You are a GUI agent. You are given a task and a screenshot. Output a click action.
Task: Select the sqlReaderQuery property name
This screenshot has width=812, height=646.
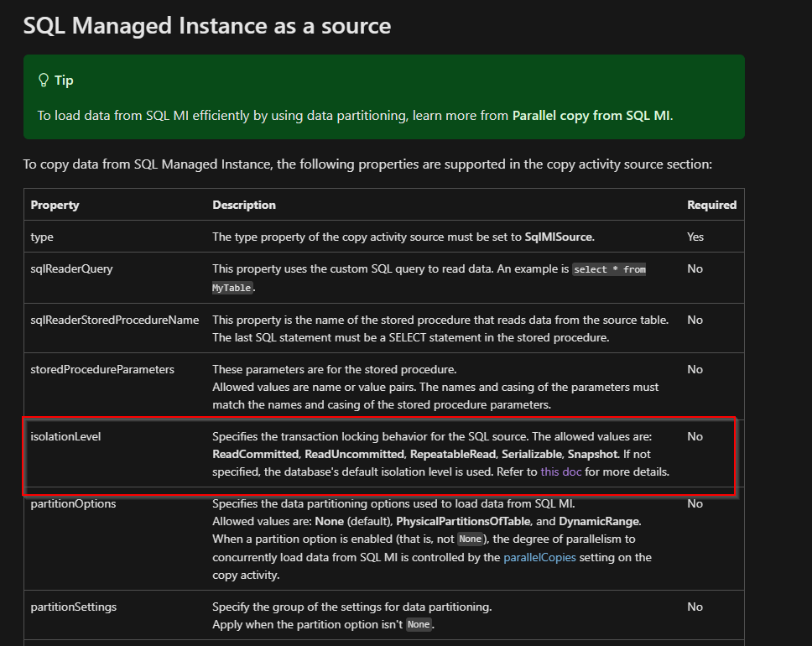(71, 268)
